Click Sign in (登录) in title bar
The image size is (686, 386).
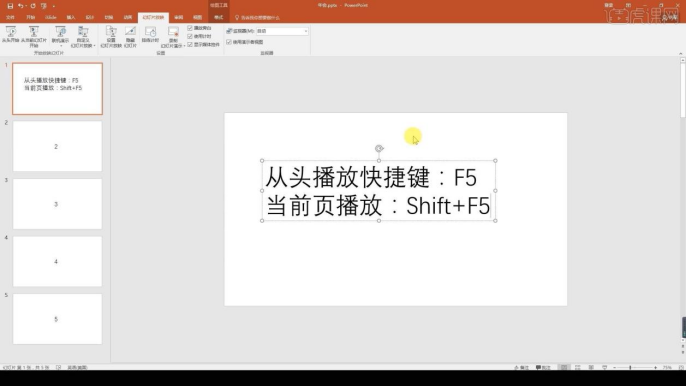tap(609, 5)
